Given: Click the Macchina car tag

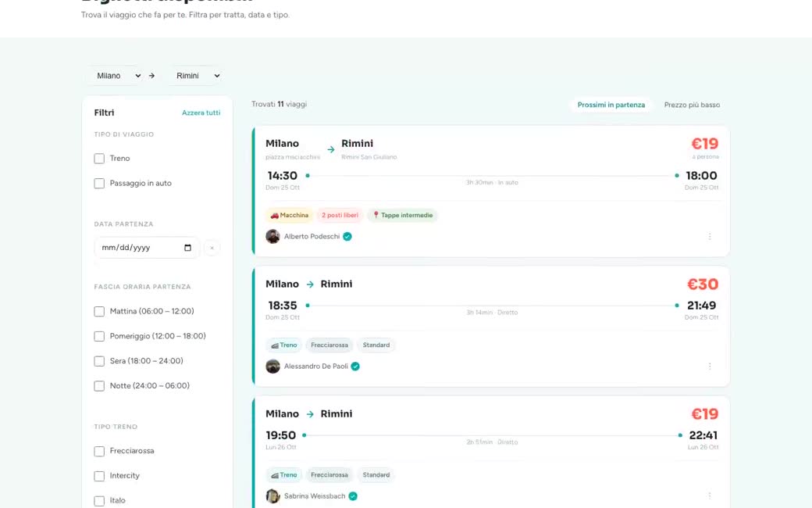Looking at the screenshot, I should [289, 215].
